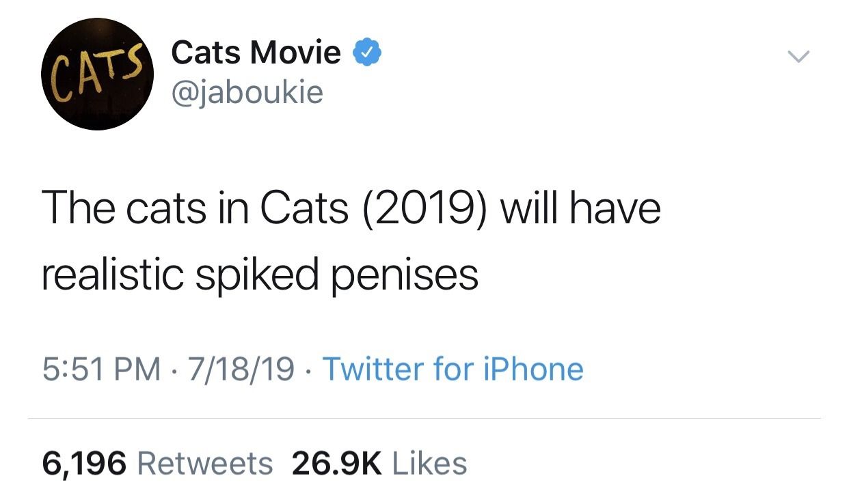Click the 26.9K count number

point(337,464)
